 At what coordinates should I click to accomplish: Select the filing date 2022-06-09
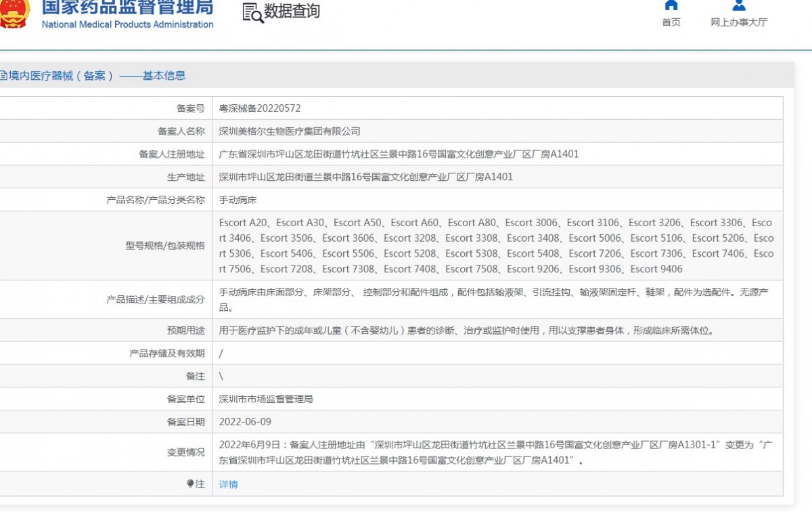click(245, 422)
